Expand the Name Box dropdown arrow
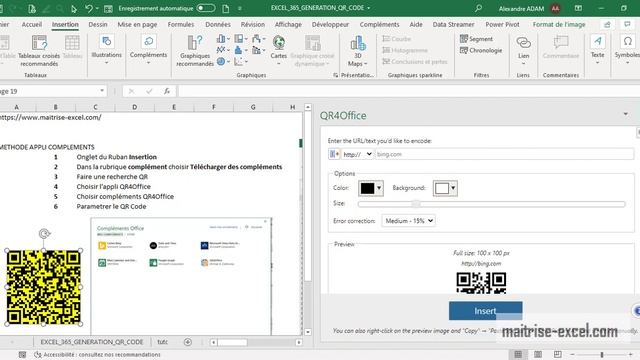Viewport: 640px width, 360px height. (102, 91)
